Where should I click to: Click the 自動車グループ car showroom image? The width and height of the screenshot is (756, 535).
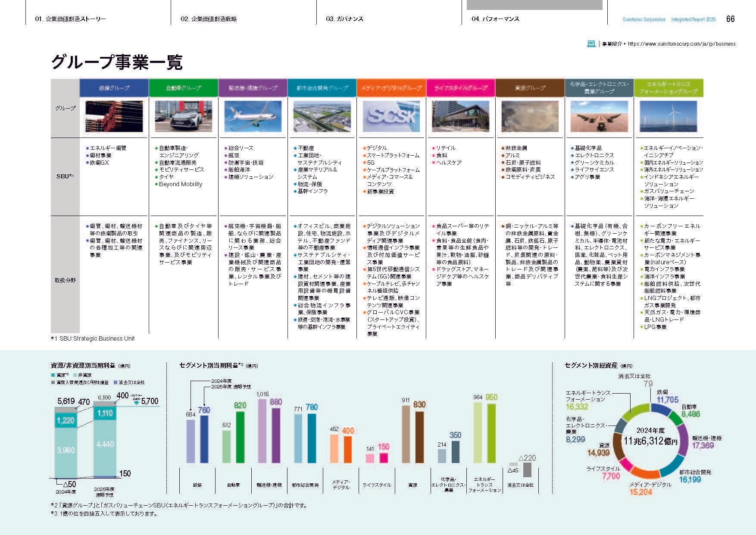183,117
